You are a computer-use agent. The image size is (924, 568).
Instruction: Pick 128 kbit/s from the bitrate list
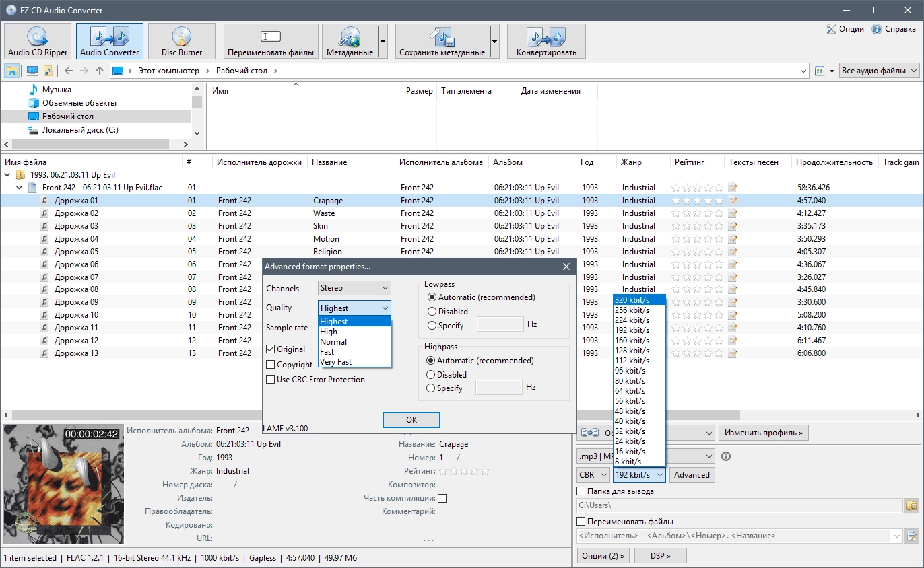pyautogui.click(x=639, y=351)
